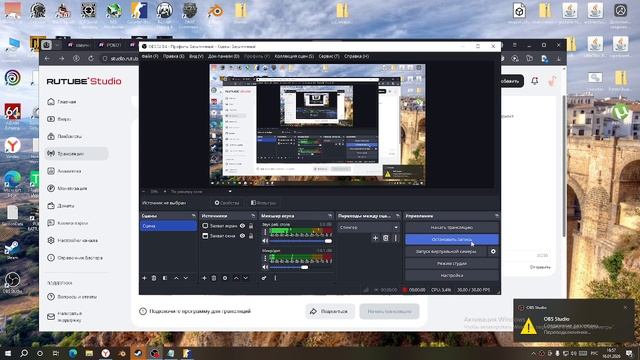Open Steam icon on the Windows taskbar
The height and width of the screenshot is (360, 640).
138,353
